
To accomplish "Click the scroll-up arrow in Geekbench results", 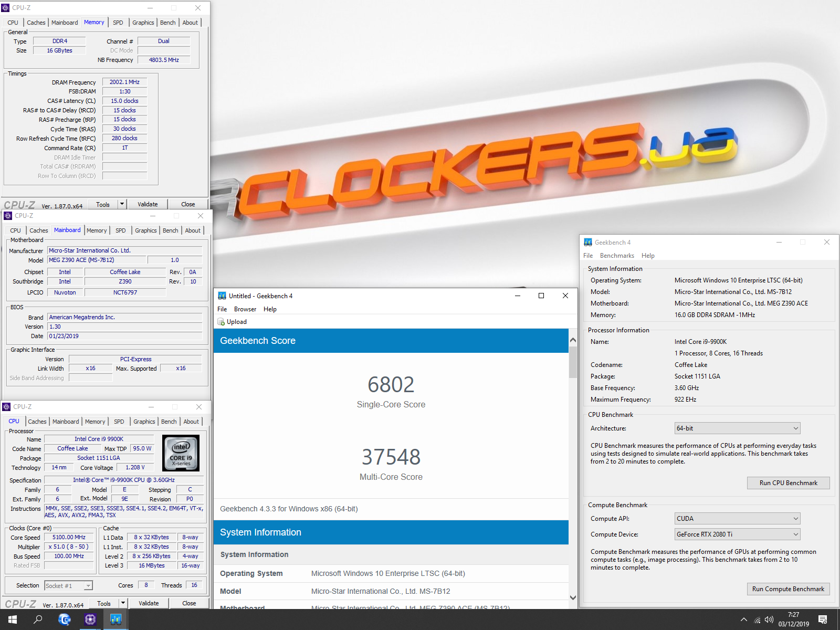I will 573,340.
